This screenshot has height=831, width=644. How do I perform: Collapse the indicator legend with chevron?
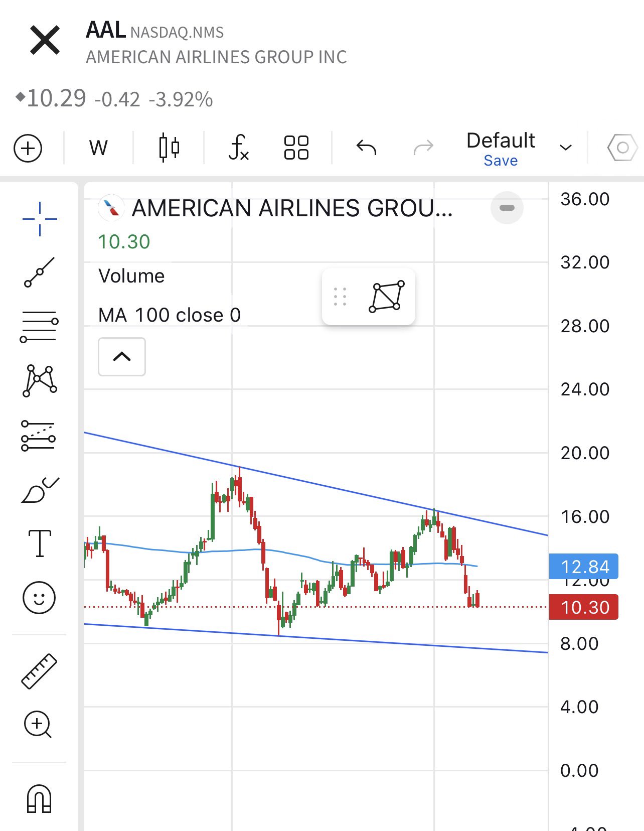[x=122, y=357]
